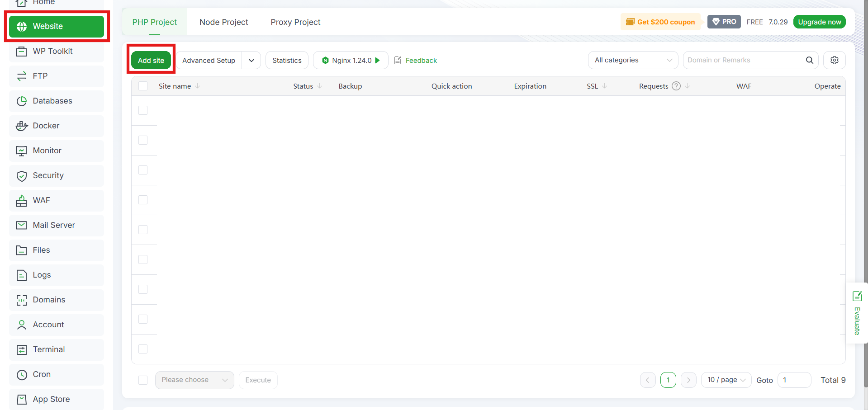Go to next page arrow
Image resolution: width=868 pixels, height=410 pixels.
click(x=688, y=380)
